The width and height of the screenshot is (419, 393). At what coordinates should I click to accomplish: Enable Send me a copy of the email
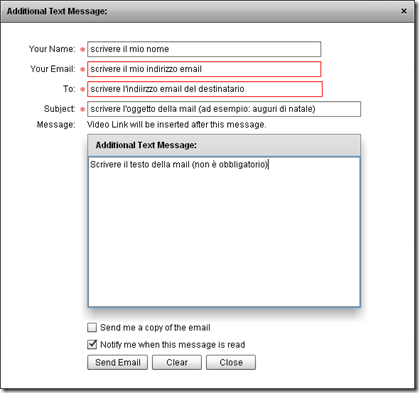(x=92, y=327)
